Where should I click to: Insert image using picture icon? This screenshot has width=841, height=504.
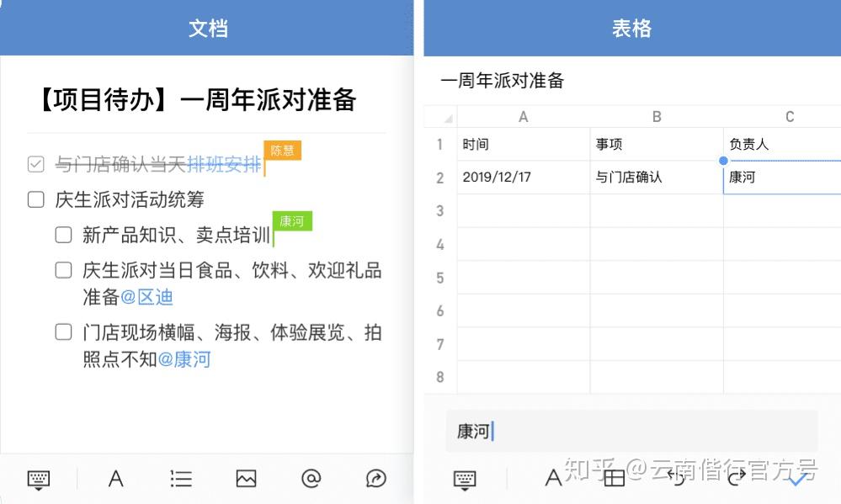coord(246,478)
